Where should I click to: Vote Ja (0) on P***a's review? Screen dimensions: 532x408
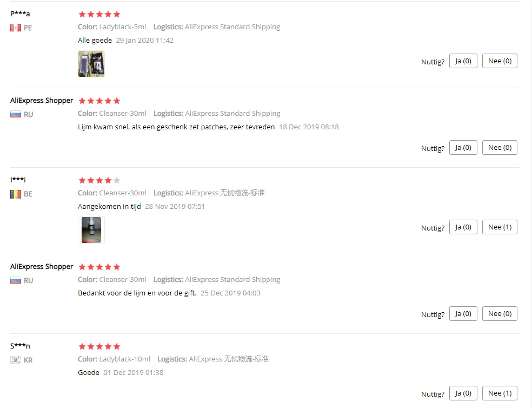coord(463,61)
